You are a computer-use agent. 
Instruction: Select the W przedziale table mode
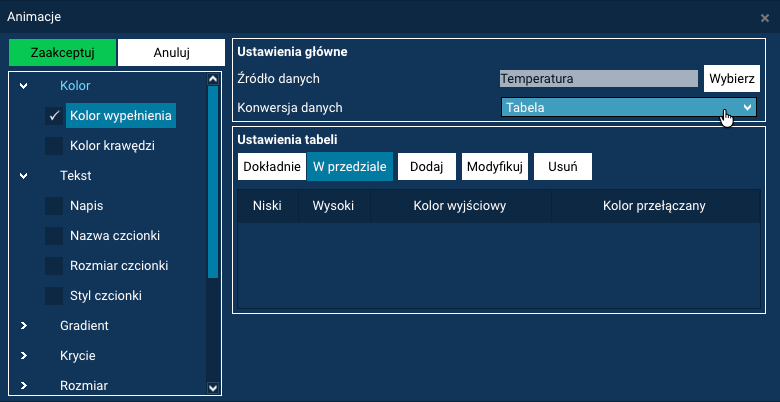349,166
